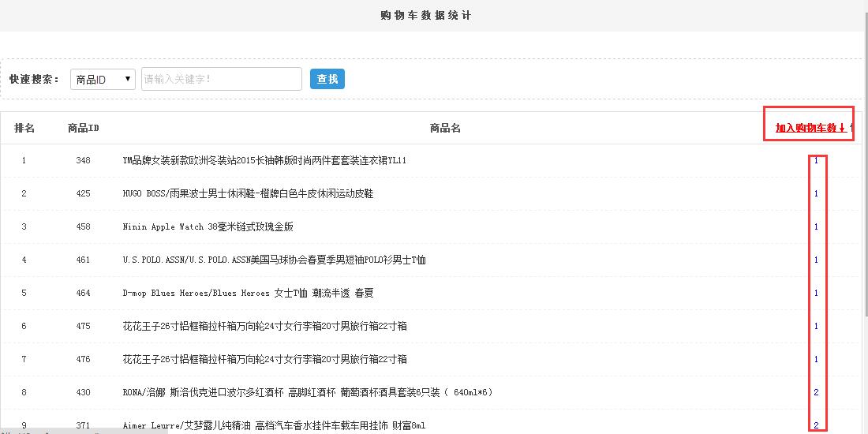Select product name Ninin Apple Watch 38毫米
This screenshot has height=434, width=868.
coord(208,227)
